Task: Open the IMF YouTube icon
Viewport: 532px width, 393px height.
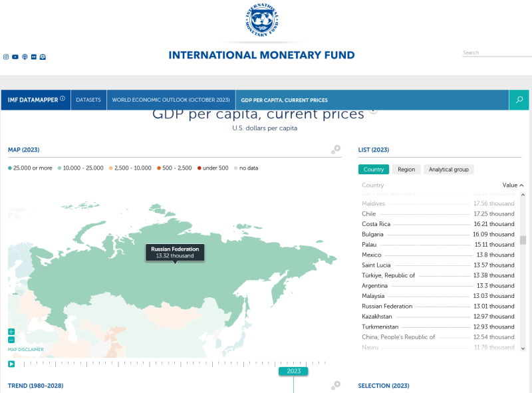Action: click(15, 57)
